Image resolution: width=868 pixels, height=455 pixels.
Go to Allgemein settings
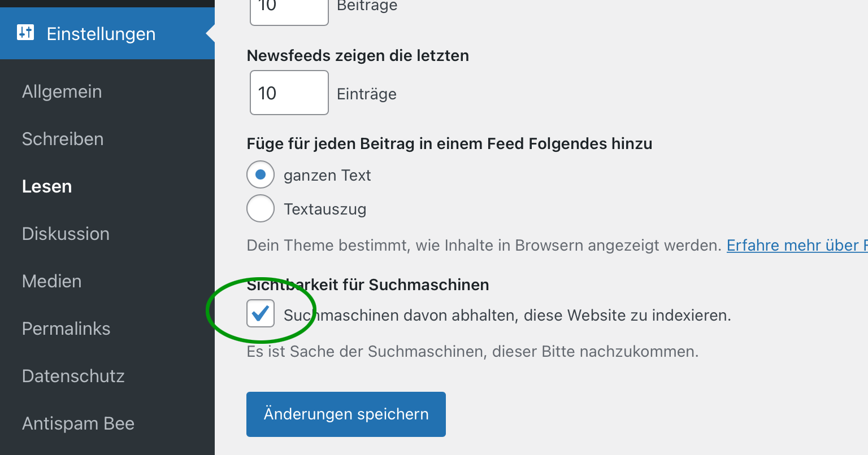62,91
